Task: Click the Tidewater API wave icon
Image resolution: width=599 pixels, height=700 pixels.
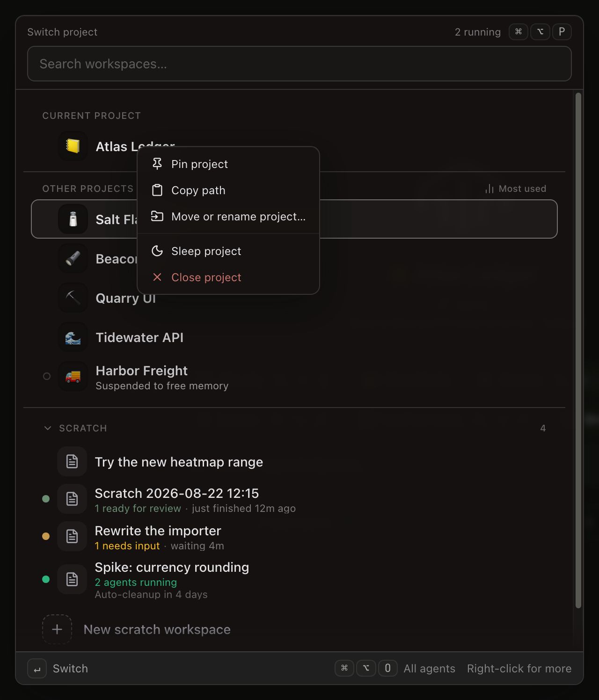Action: [x=73, y=337]
